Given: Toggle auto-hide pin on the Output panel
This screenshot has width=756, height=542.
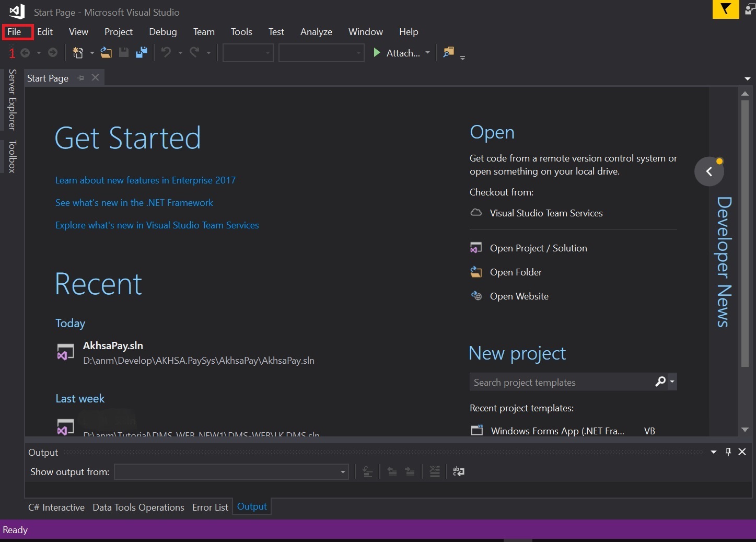Looking at the screenshot, I should click(x=728, y=452).
